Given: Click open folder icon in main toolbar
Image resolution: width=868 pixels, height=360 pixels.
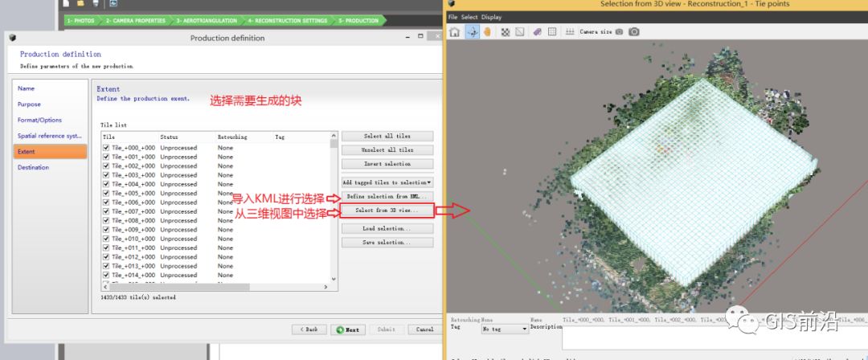Looking at the screenshot, I should (x=81, y=2).
